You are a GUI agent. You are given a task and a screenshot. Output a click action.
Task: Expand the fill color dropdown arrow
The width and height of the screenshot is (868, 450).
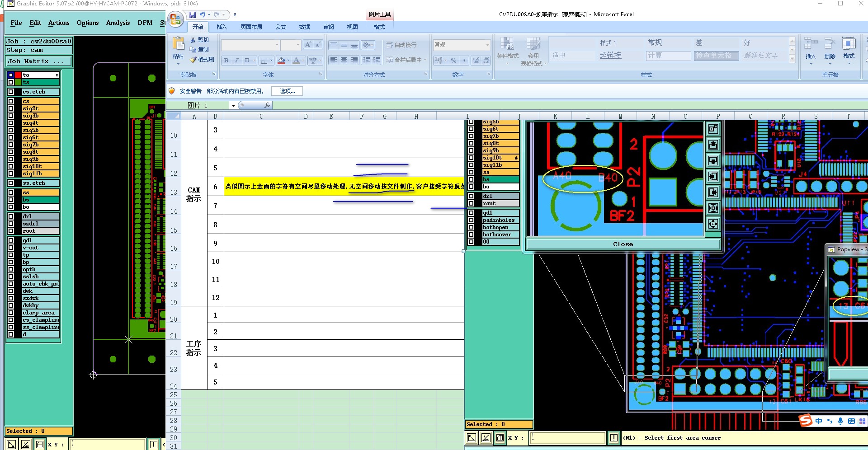(288, 60)
